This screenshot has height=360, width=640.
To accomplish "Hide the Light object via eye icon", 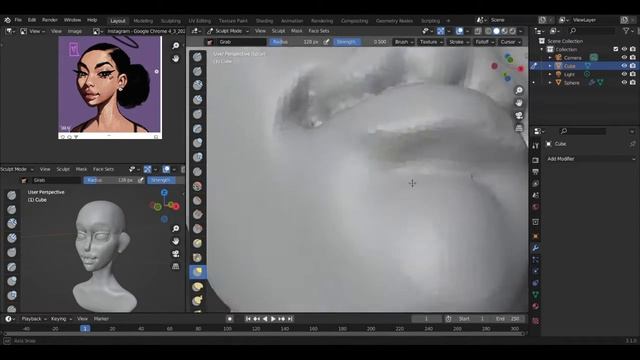I will pyautogui.click(x=624, y=74).
